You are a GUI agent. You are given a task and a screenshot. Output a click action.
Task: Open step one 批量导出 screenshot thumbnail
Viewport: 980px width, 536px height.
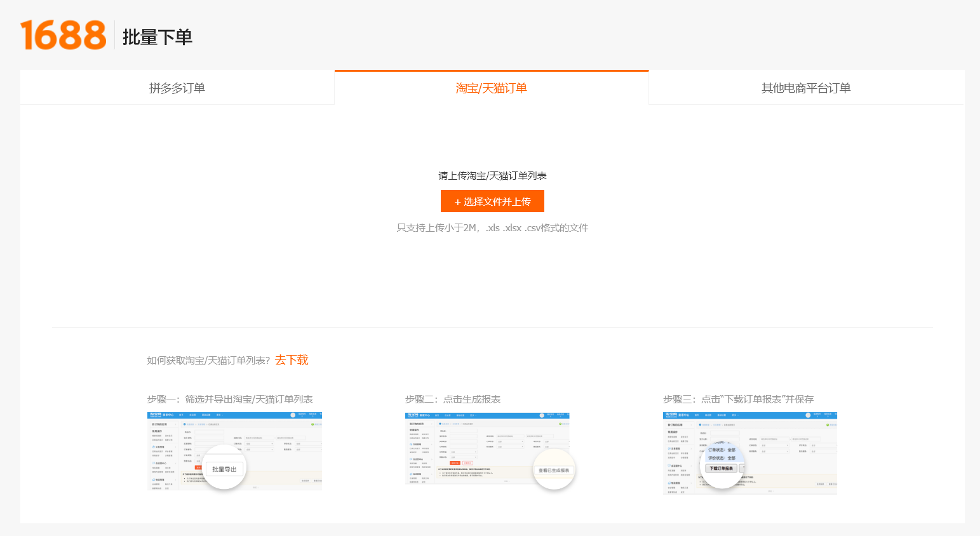(235, 451)
